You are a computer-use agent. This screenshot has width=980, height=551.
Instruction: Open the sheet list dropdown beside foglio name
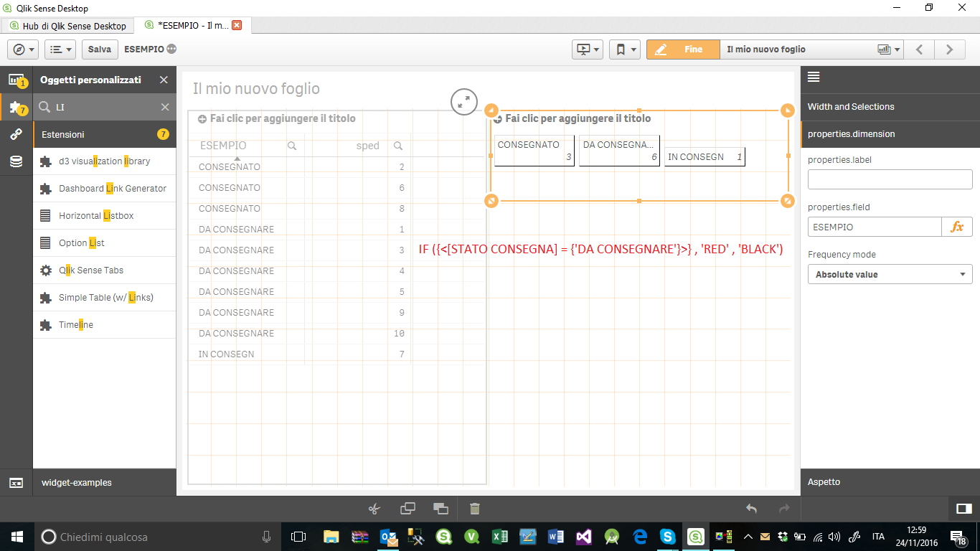tap(890, 49)
